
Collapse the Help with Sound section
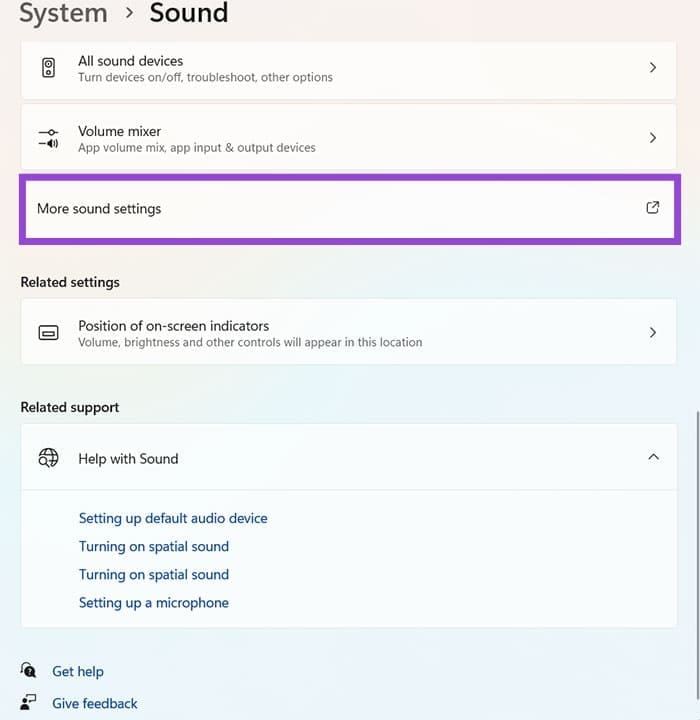653,457
